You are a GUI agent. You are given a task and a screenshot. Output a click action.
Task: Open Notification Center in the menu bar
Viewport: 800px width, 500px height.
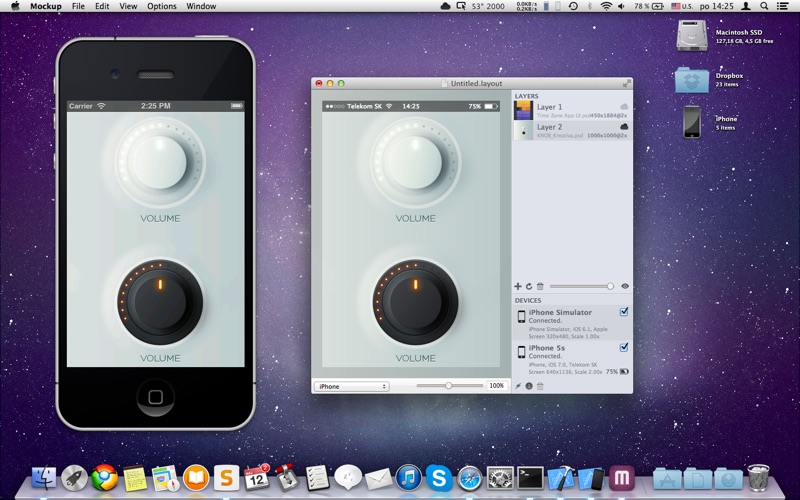pyautogui.click(x=782, y=6)
